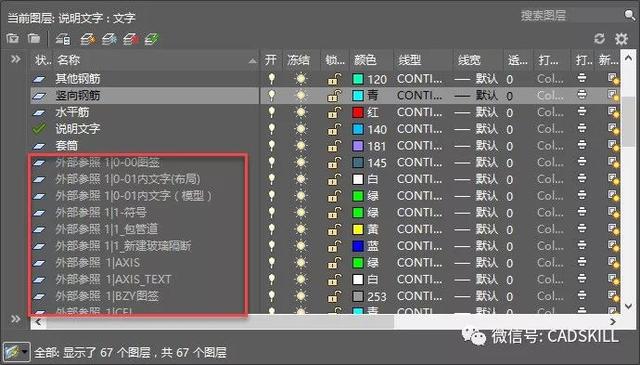Sort by 名称 column arrow
Image resolution: width=640 pixels, height=365 pixels.
(253, 61)
